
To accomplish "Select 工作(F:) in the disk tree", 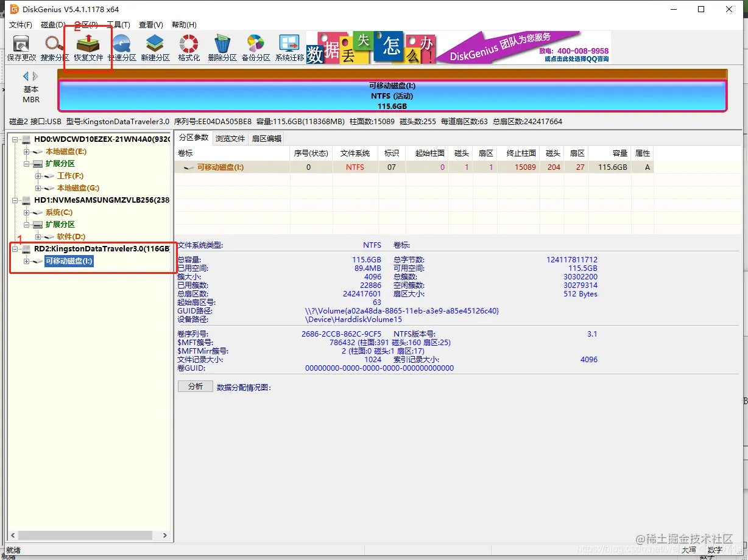I will [x=70, y=176].
